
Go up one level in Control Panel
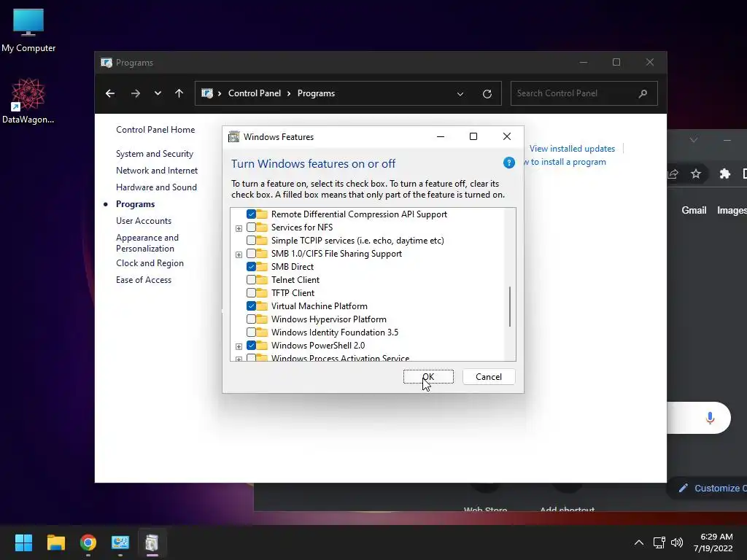pyautogui.click(x=179, y=93)
